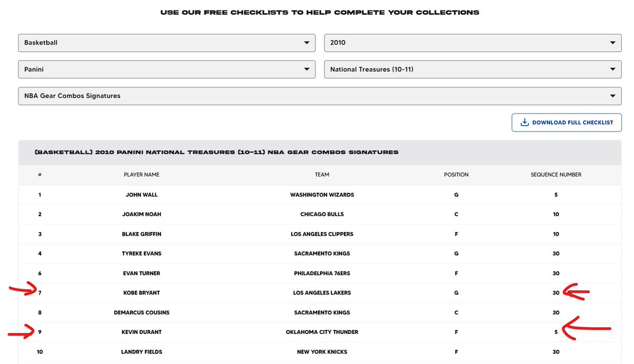Open the National Treasures (10-11) set dropdown
Viewport: 634px width, 364px height.
(x=473, y=69)
